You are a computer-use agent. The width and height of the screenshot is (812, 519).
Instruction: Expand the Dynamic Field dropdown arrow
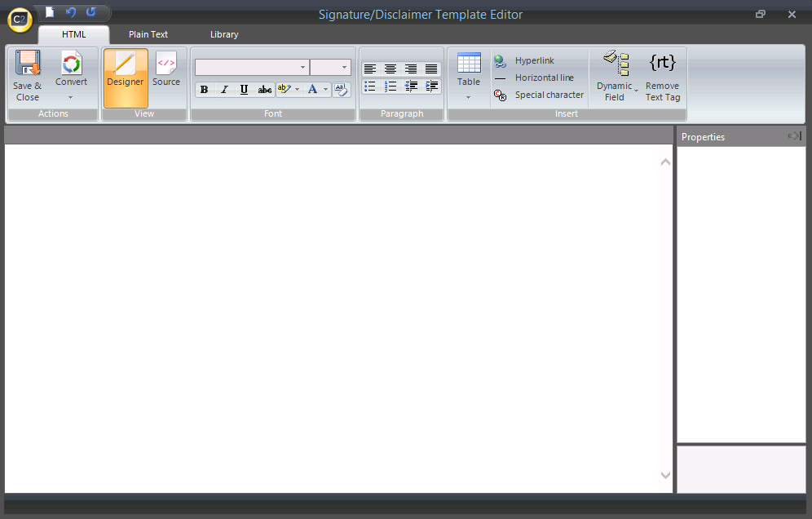[x=636, y=91]
